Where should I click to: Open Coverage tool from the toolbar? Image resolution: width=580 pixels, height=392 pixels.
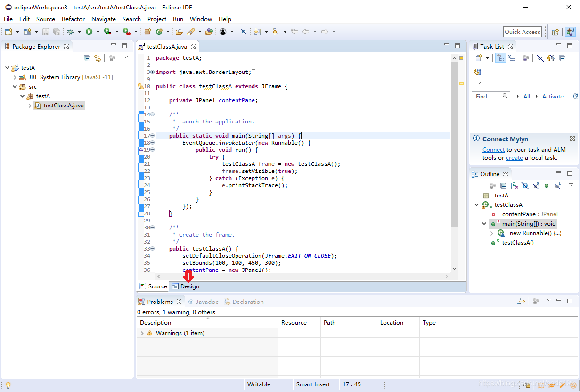(107, 32)
